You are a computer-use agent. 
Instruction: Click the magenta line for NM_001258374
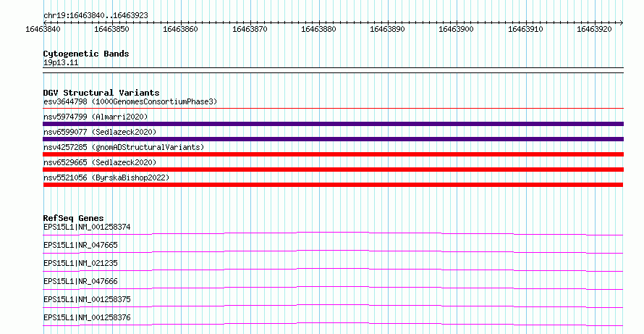(x=333, y=233)
